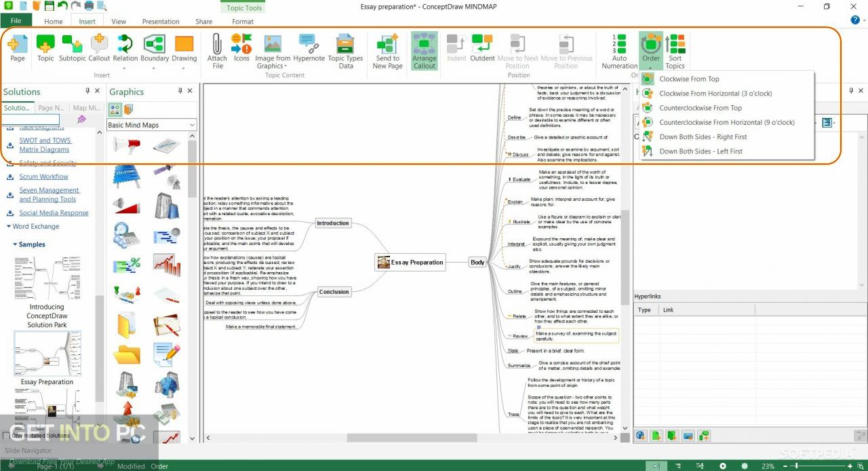Add a Callout to the topic
This screenshot has height=471, width=868.
tap(99, 48)
